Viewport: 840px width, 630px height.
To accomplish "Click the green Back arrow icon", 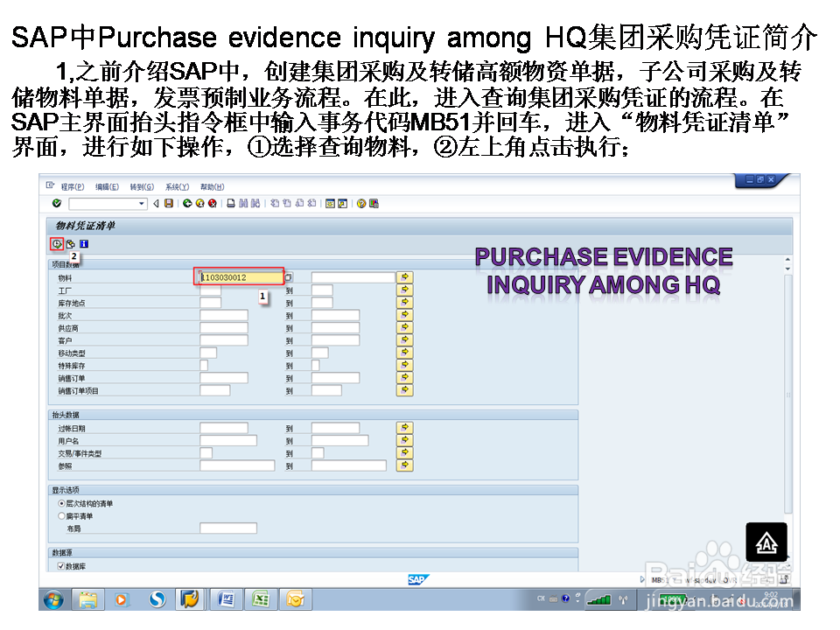I will pyautogui.click(x=186, y=204).
